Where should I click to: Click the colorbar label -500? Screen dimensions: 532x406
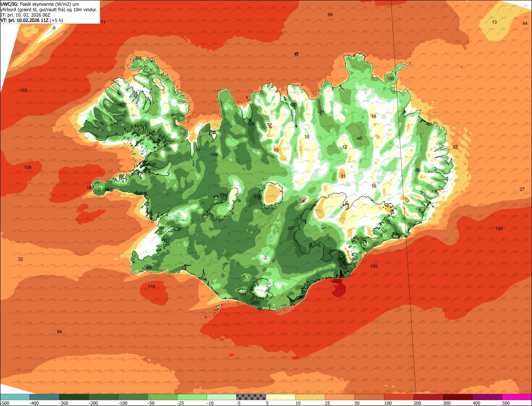pyautogui.click(x=5, y=403)
